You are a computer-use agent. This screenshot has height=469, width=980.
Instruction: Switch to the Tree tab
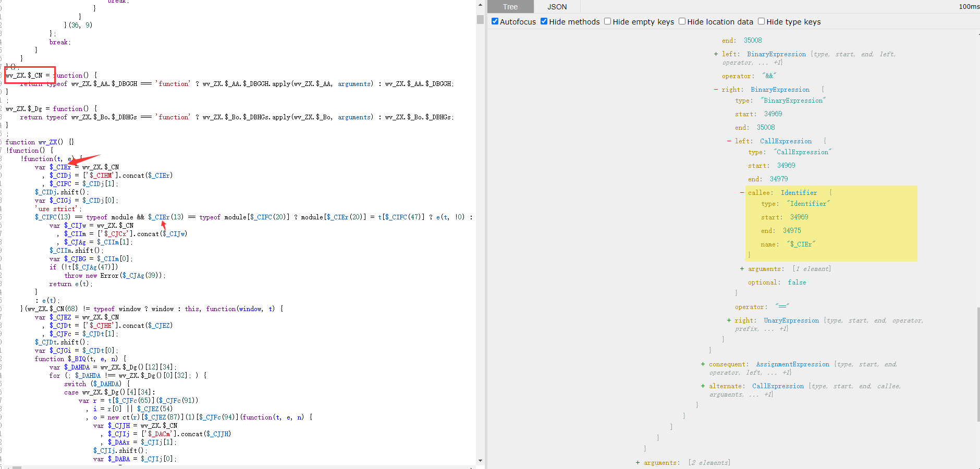point(510,7)
